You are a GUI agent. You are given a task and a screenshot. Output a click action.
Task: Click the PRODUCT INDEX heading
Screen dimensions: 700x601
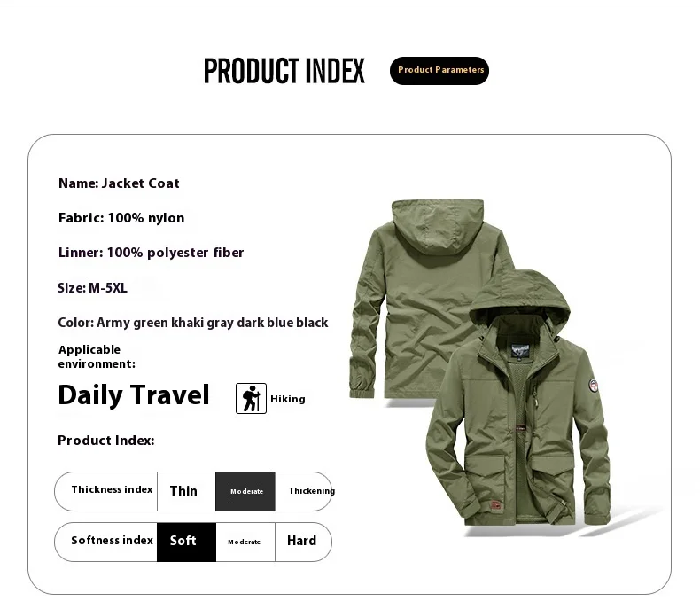coord(284,71)
